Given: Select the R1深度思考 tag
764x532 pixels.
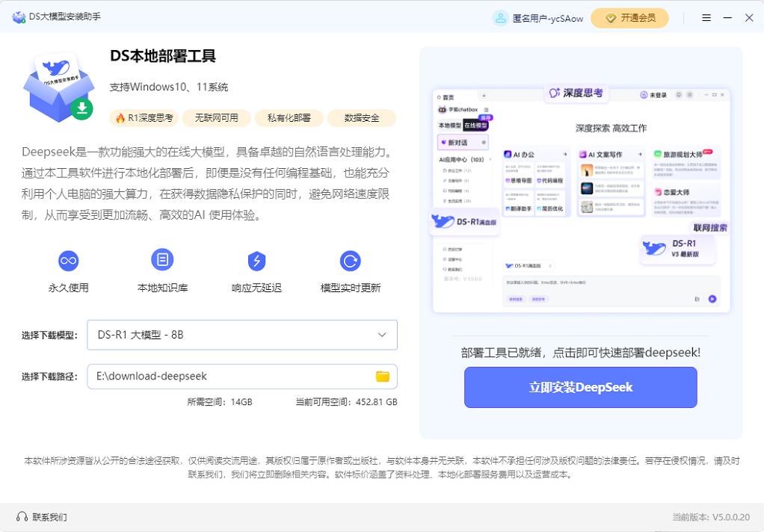Looking at the screenshot, I should coord(145,118).
